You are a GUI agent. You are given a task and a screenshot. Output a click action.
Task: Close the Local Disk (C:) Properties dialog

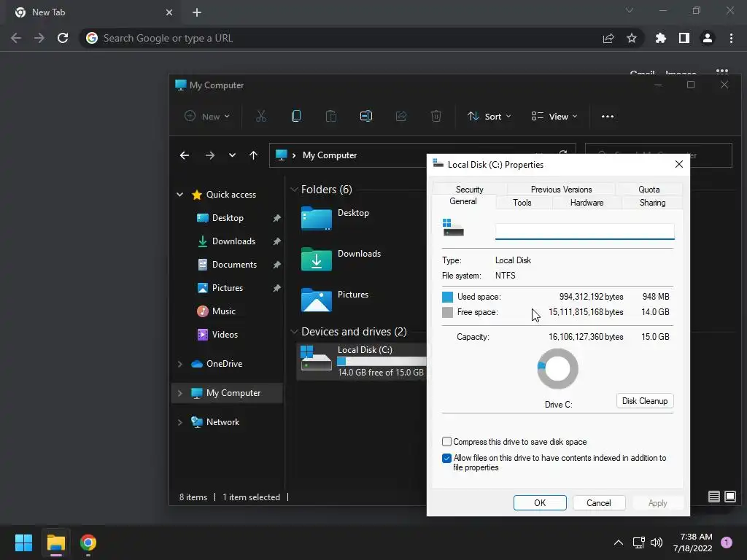(x=679, y=164)
